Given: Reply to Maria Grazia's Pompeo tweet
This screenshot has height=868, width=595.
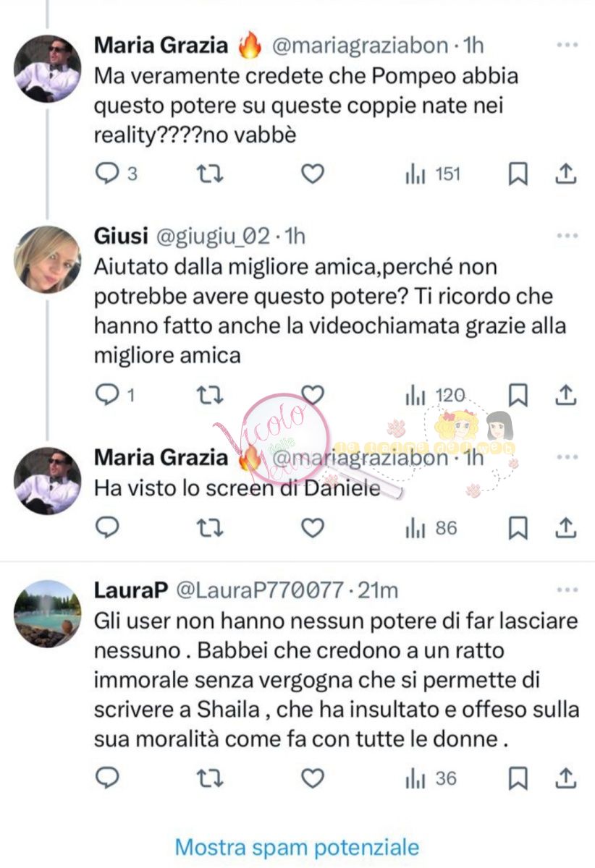Looking at the screenshot, I should click(107, 174).
